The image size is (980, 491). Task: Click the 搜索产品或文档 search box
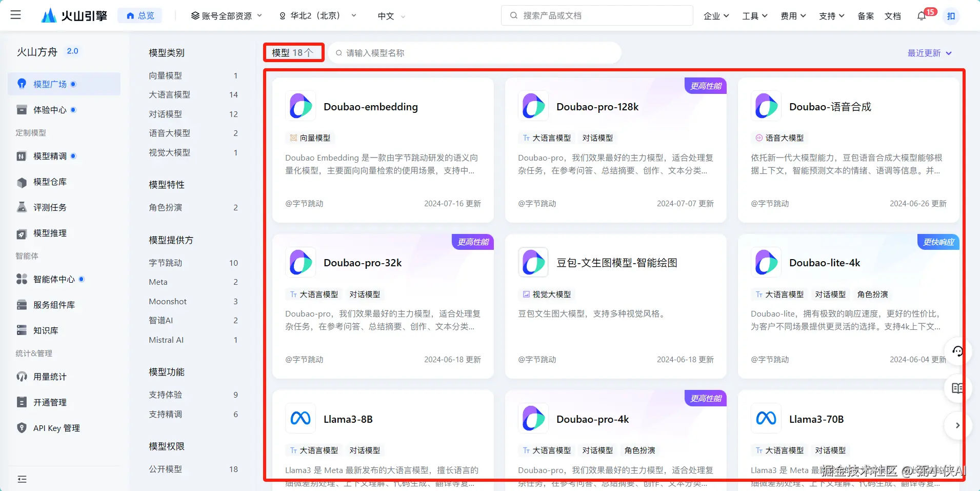point(597,15)
